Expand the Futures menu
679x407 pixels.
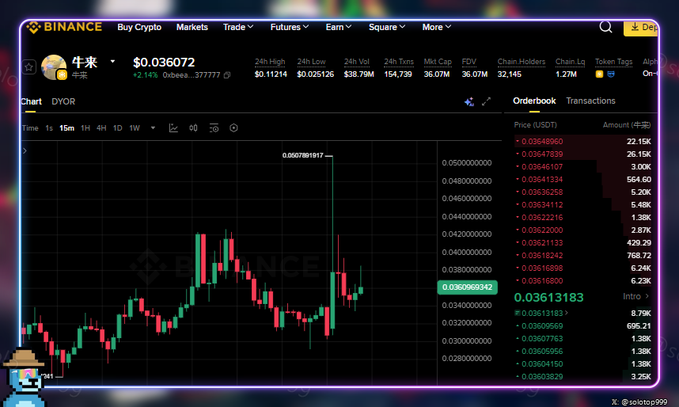click(x=289, y=27)
